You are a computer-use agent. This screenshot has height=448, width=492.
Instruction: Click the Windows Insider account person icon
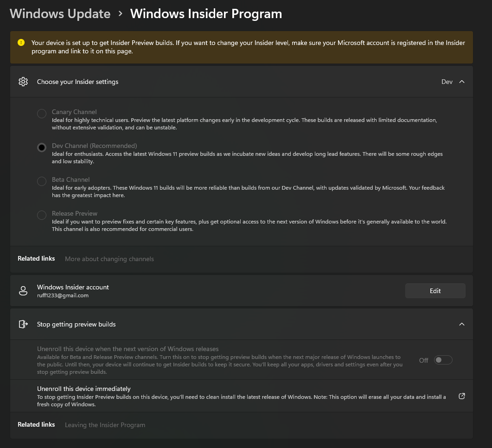pyautogui.click(x=23, y=291)
